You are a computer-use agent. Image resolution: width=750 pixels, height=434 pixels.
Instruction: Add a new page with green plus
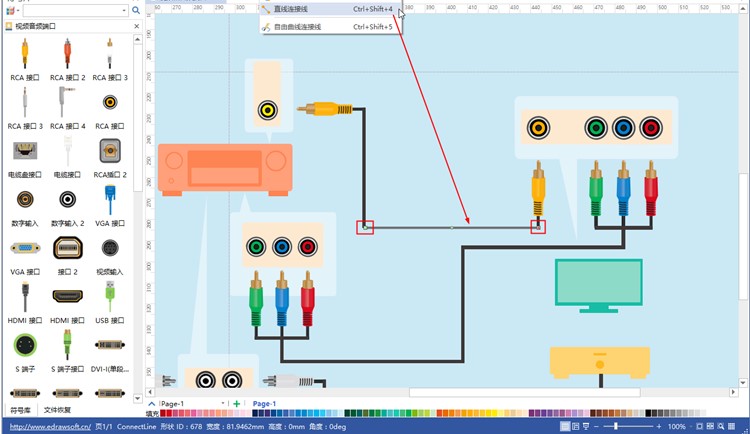[236, 404]
